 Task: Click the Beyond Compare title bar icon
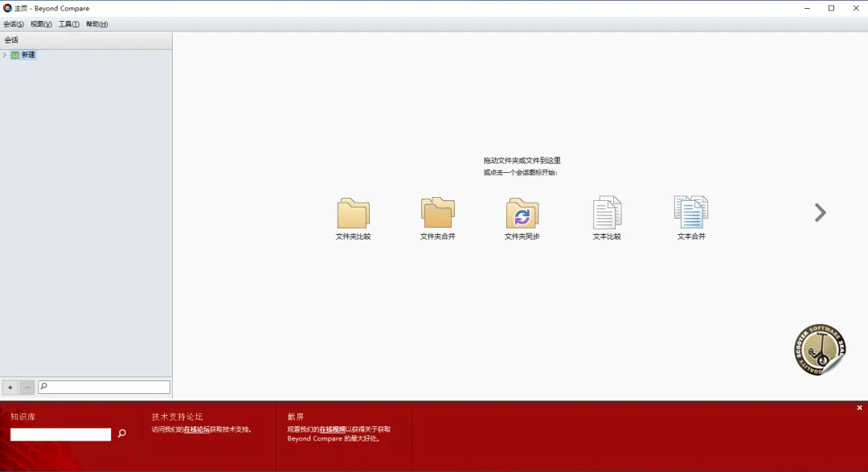(7, 8)
